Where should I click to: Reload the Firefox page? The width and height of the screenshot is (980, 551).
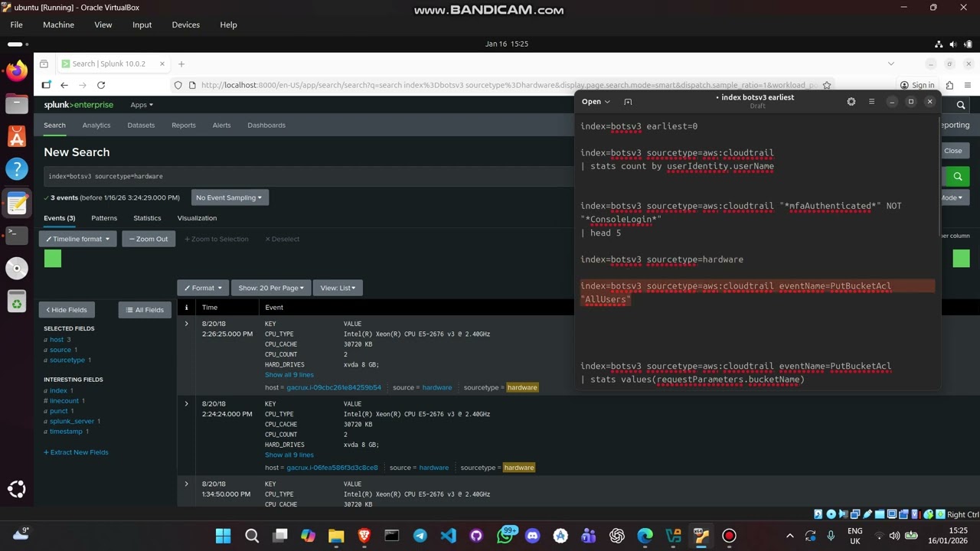point(101,85)
